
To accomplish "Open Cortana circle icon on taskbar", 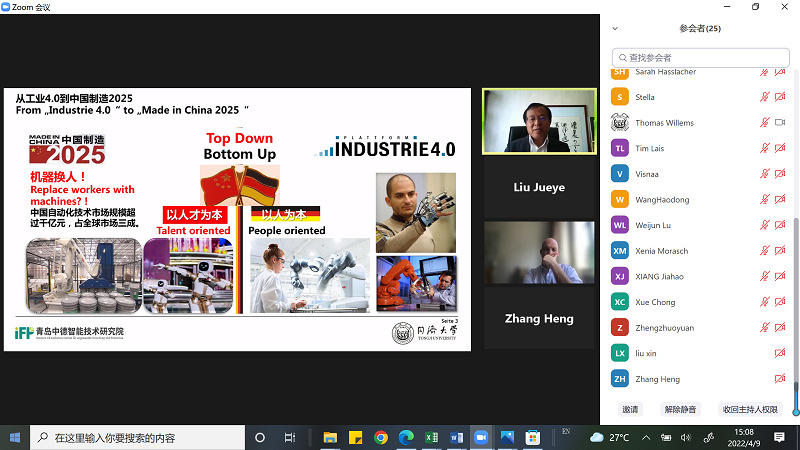I will tap(260, 438).
